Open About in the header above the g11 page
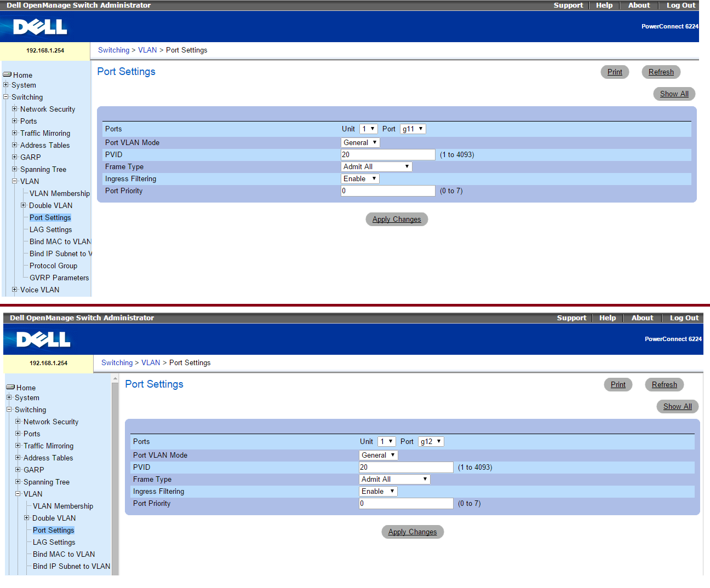710x588 pixels. (639, 5)
